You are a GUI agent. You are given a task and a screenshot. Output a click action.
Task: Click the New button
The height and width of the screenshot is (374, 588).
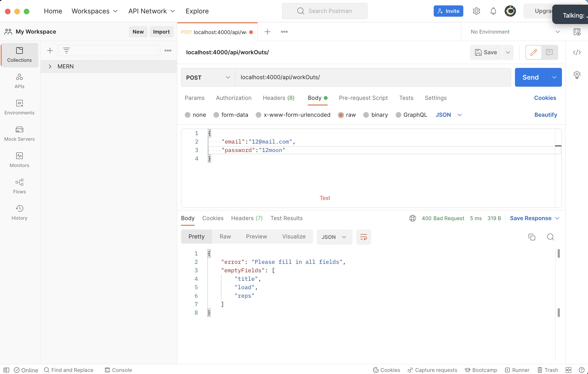tap(138, 32)
